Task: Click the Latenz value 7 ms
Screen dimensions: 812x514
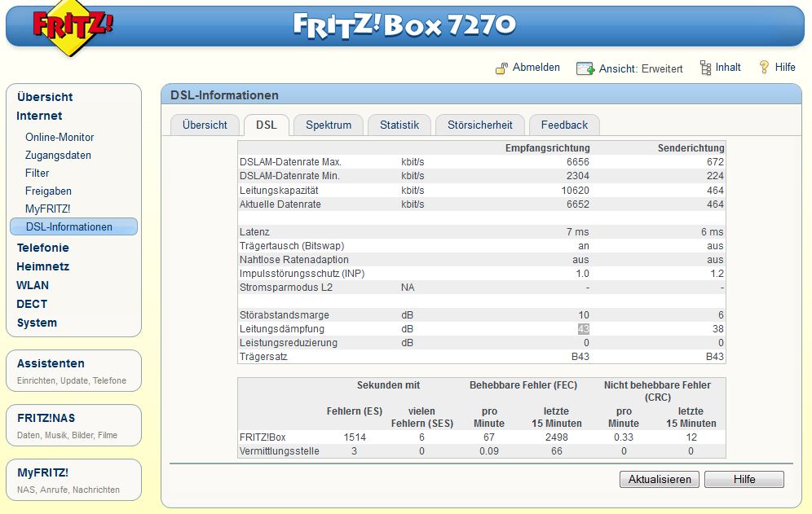Action: (x=577, y=232)
